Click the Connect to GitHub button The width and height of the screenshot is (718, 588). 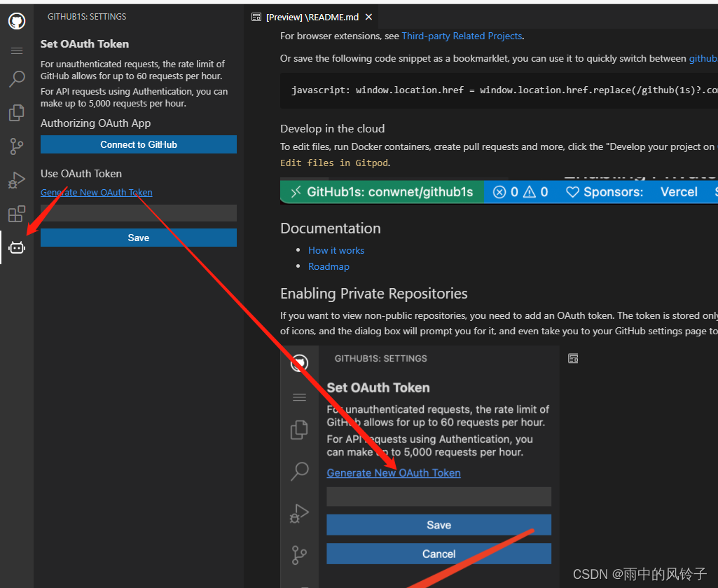point(138,144)
